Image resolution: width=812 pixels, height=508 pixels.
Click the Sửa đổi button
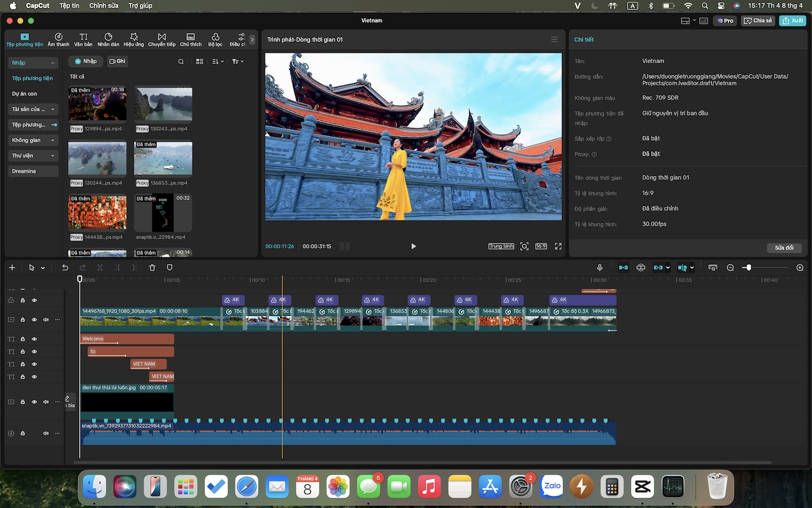click(784, 248)
